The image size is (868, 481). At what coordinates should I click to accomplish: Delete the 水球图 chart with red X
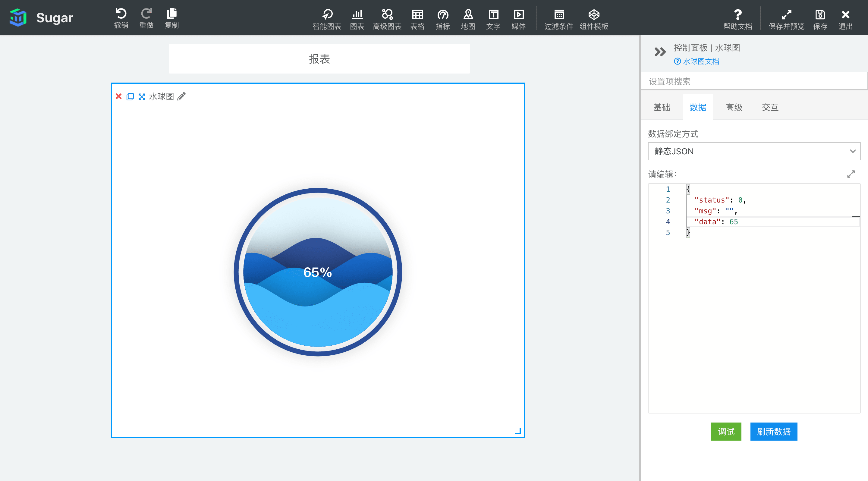coord(119,96)
